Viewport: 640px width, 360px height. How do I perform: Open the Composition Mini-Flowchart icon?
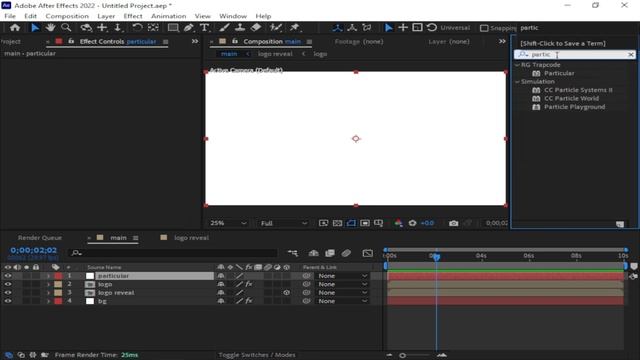click(293, 253)
